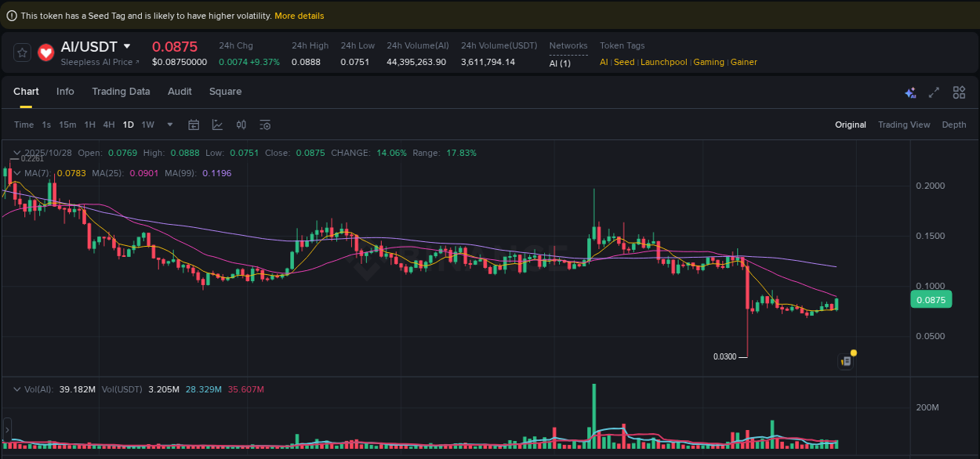Open the chart style selector icon
This screenshot has width=980, height=459.
(217, 124)
